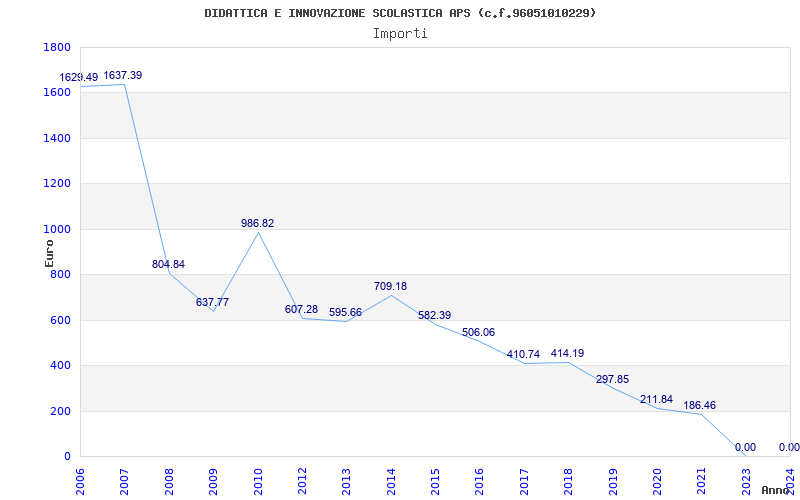The image size is (800, 500).
Task: Click the 2018 x-axis year label
Action: pyautogui.click(x=568, y=482)
